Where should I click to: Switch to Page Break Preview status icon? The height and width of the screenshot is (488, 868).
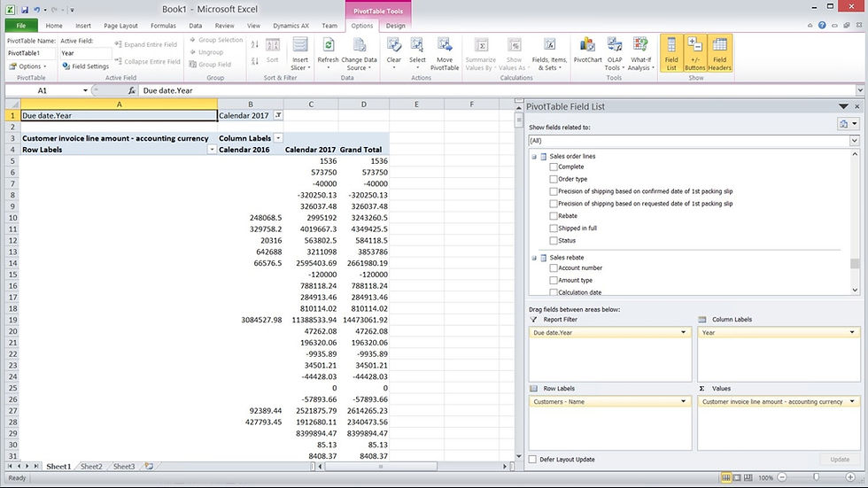point(748,477)
